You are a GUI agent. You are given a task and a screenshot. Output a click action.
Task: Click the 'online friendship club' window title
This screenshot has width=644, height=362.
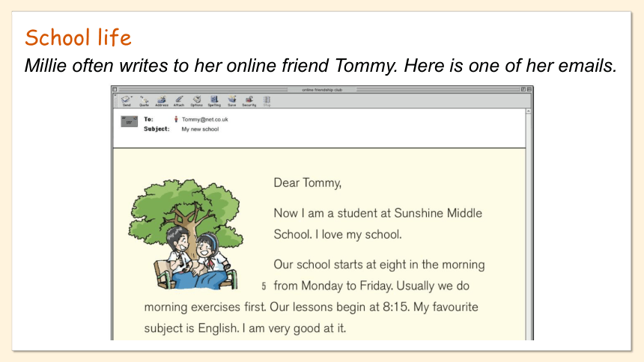pyautogui.click(x=322, y=90)
